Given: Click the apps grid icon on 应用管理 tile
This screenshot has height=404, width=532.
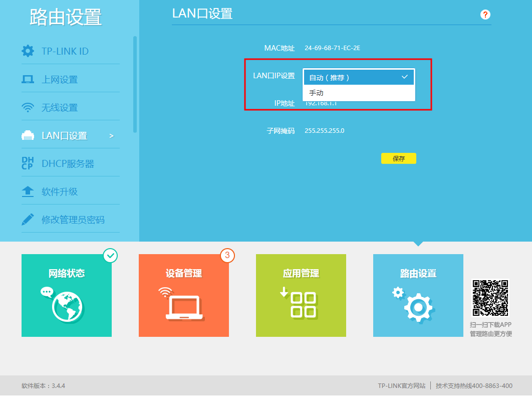Looking at the screenshot, I should tap(304, 305).
